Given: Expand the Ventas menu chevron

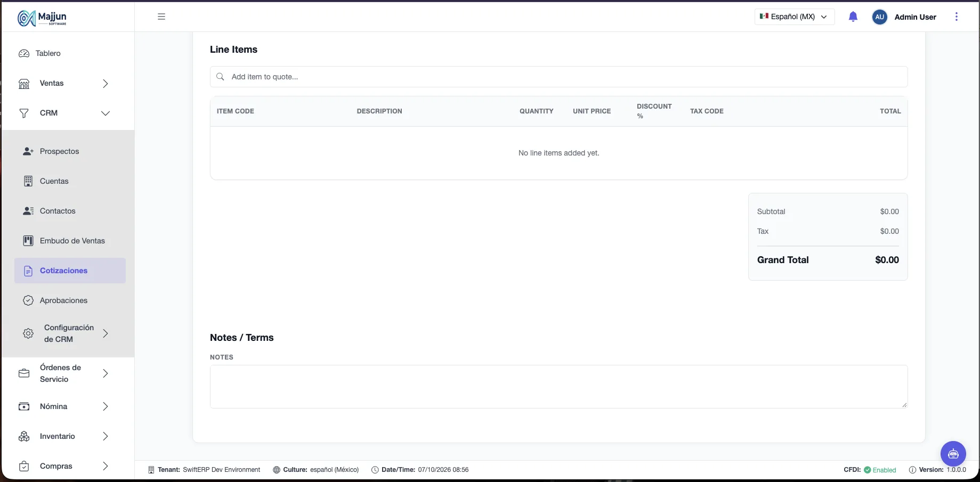Looking at the screenshot, I should click(x=106, y=84).
